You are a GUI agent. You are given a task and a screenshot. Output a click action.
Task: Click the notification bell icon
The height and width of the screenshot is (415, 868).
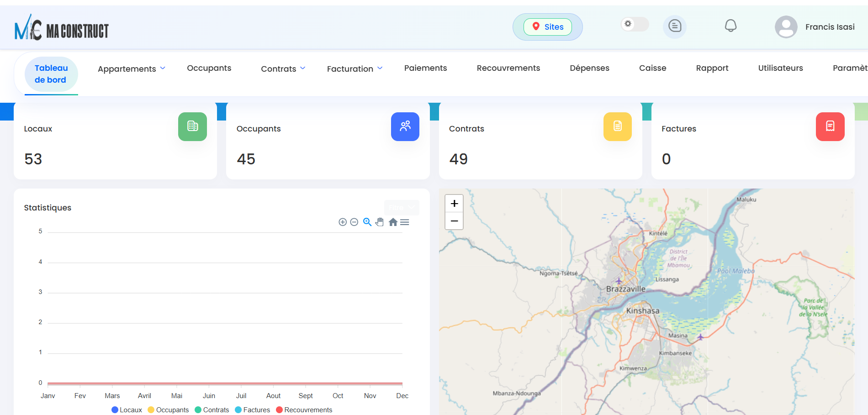[x=730, y=26]
